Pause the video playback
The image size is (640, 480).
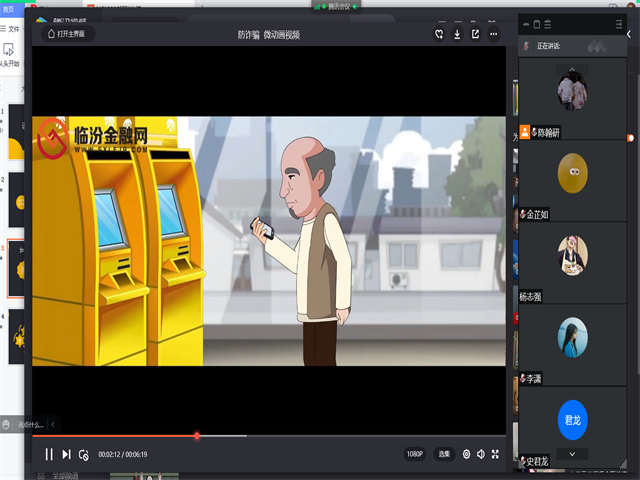[x=48, y=454]
